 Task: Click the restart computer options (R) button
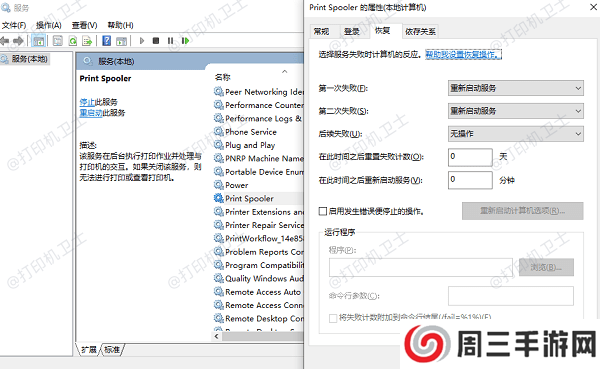tap(522, 211)
